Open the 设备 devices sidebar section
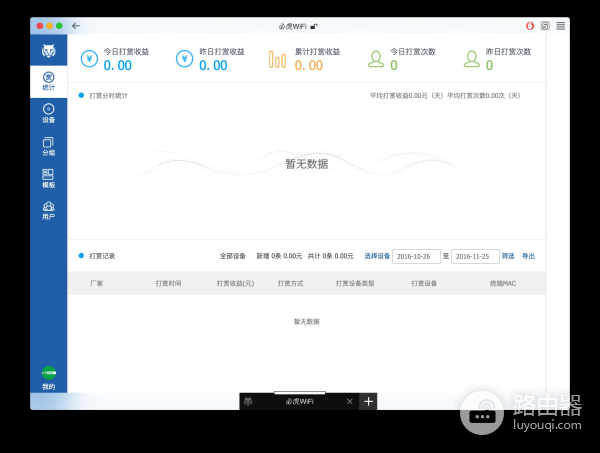The height and width of the screenshot is (453, 600). coord(49,114)
